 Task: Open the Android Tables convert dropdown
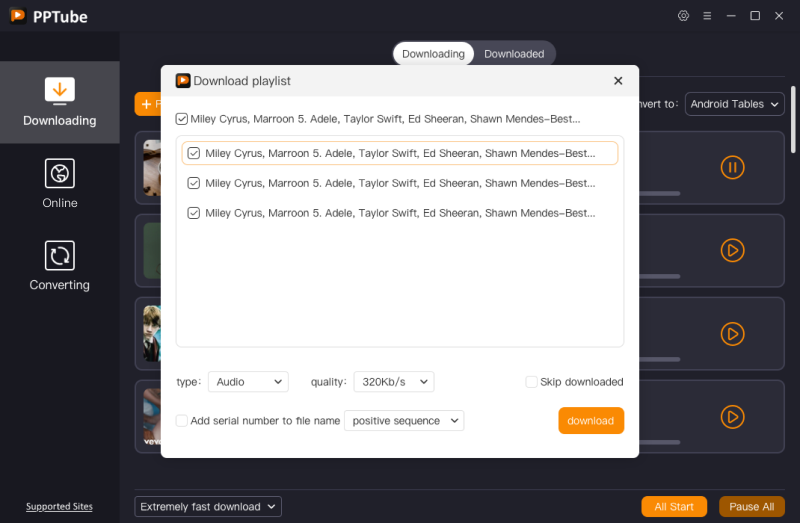(734, 104)
